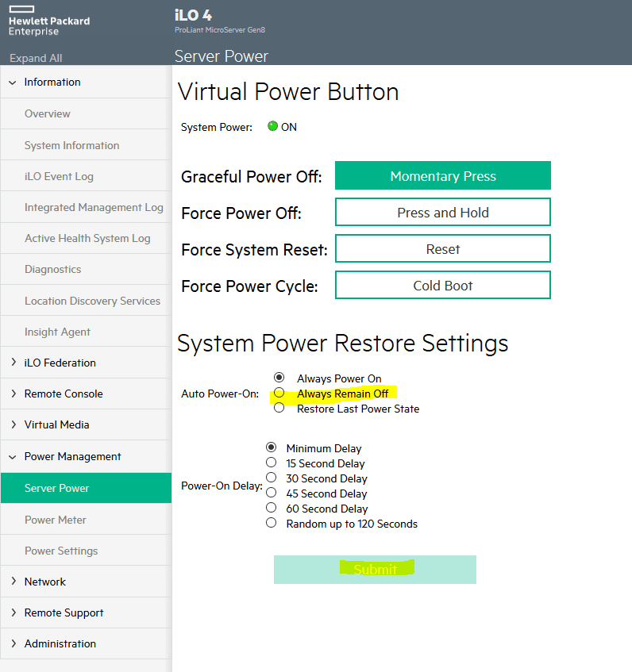Choose Random up to 120 Seconds

point(271,523)
